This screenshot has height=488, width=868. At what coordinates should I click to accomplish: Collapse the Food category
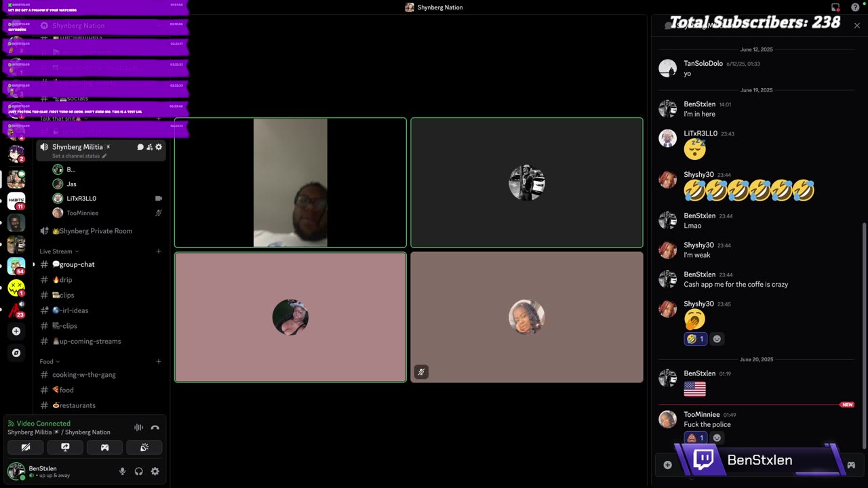[50, 362]
